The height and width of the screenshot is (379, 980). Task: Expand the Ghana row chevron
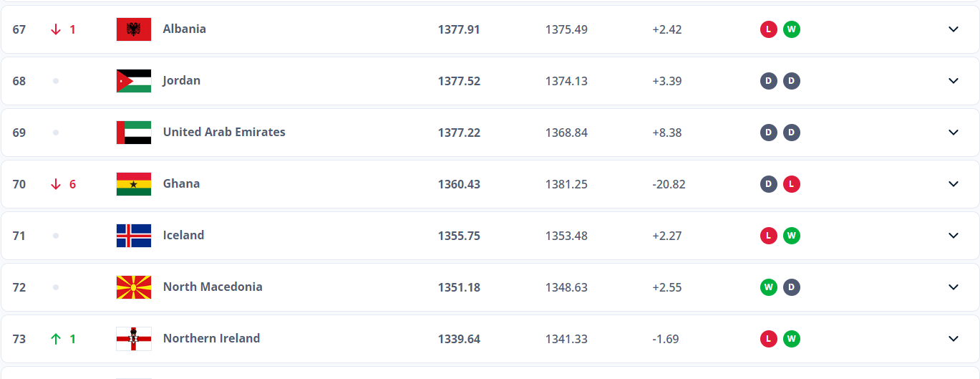click(953, 184)
